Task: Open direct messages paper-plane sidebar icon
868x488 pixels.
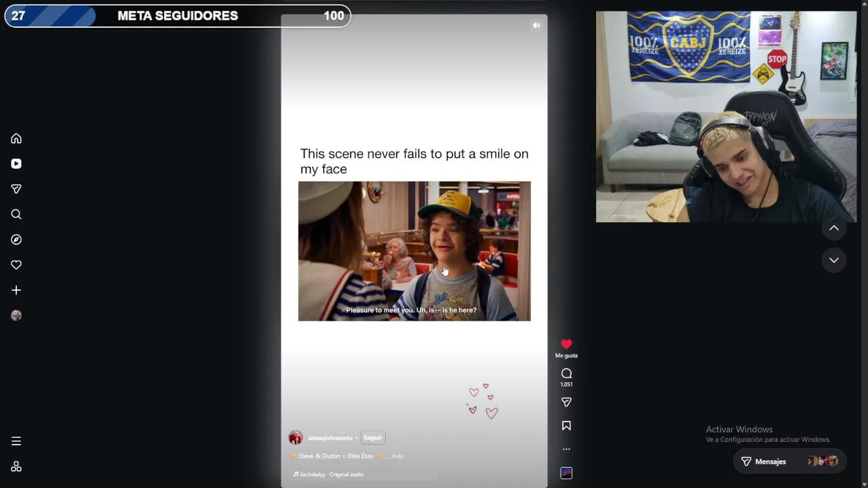Action: tap(16, 189)
